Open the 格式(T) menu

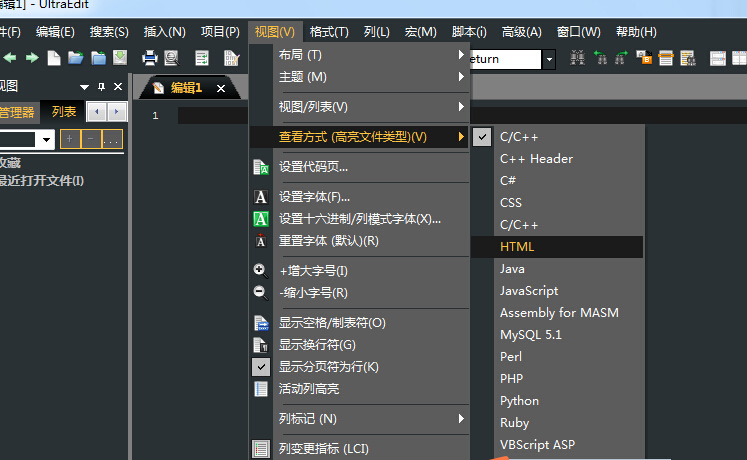pos(329,32)
